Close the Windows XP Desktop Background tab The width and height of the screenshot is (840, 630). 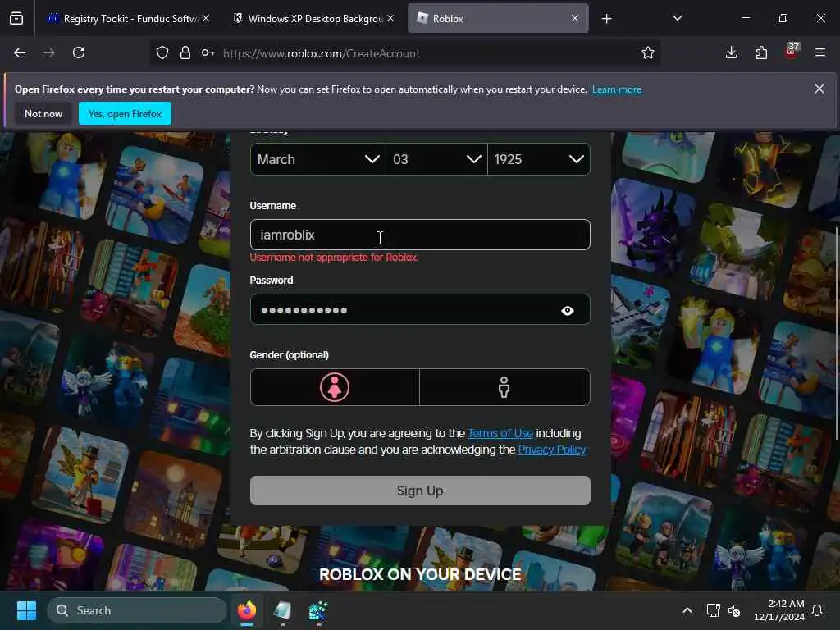(391, 19)
